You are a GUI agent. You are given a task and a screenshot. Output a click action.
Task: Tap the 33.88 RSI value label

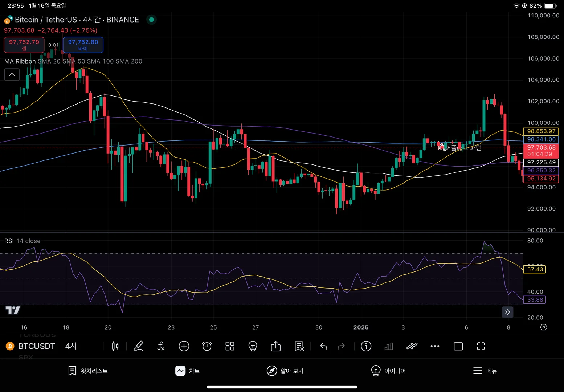(x=535, y=300)
